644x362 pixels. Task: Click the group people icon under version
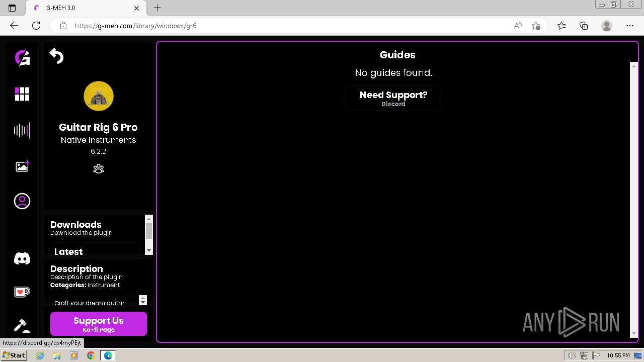pyautogui.click(x=99, y=169)
